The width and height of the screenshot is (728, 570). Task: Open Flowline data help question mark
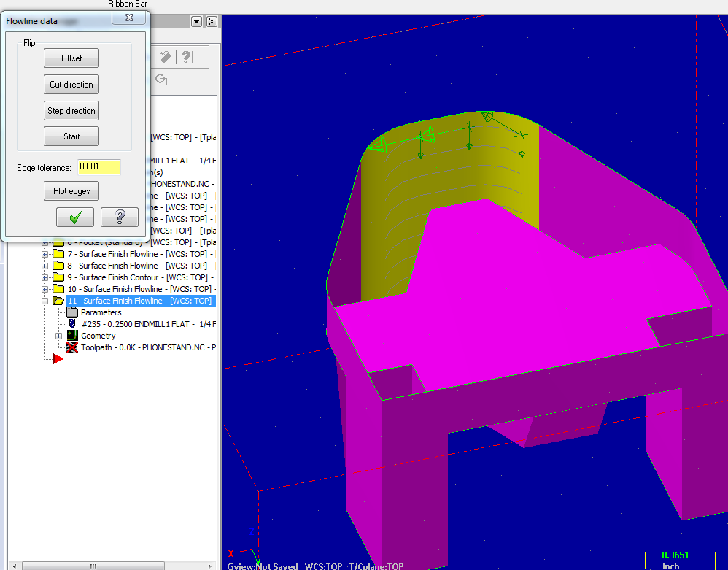tap(120, 217)
